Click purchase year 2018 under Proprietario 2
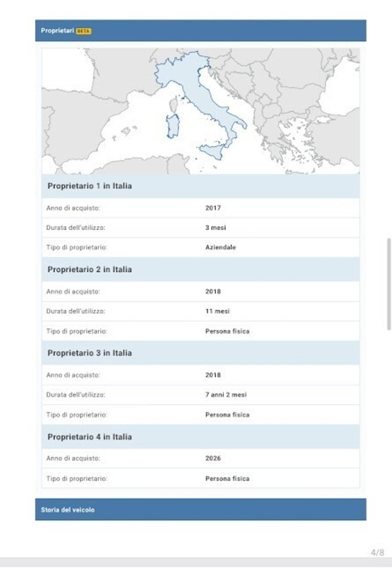 pos(213,291)
